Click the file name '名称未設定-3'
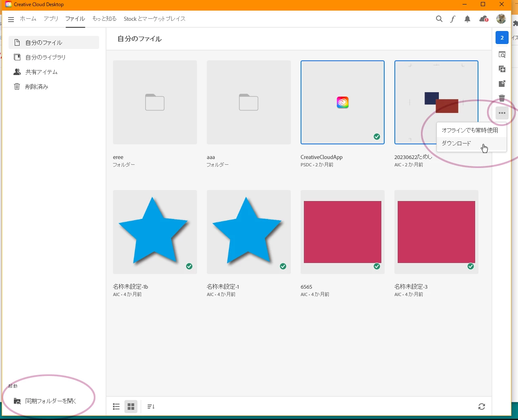 point(411,287)
